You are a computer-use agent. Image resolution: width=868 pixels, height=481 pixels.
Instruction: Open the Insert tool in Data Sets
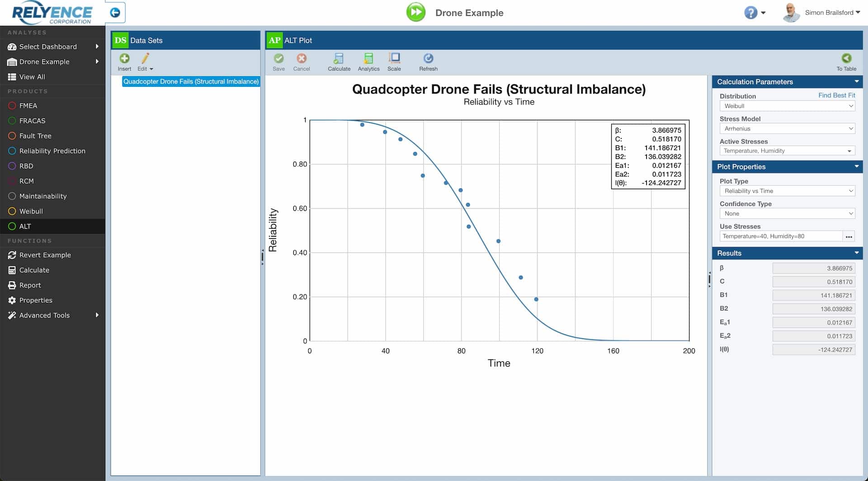(x=124, y=62)
